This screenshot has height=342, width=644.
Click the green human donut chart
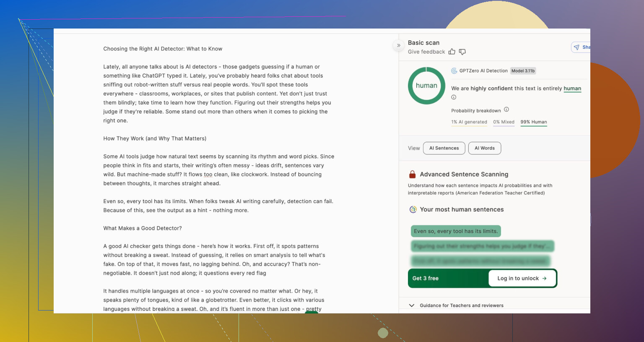pos(426,86)
